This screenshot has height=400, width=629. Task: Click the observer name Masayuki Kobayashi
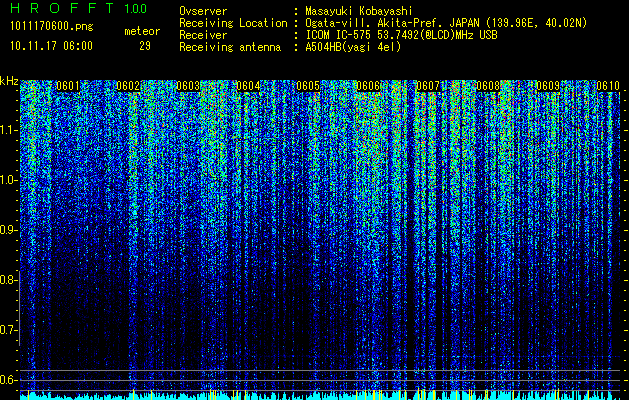pos(359,12)
